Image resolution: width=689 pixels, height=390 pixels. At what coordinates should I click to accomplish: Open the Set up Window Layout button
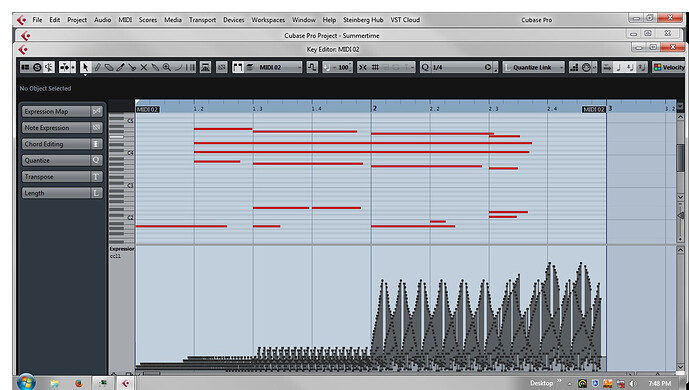pyautogui.click(x=25, y=67)
